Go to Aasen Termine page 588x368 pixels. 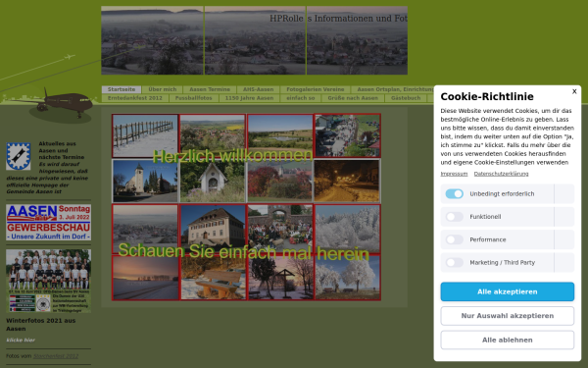click(x=210, y=89)
